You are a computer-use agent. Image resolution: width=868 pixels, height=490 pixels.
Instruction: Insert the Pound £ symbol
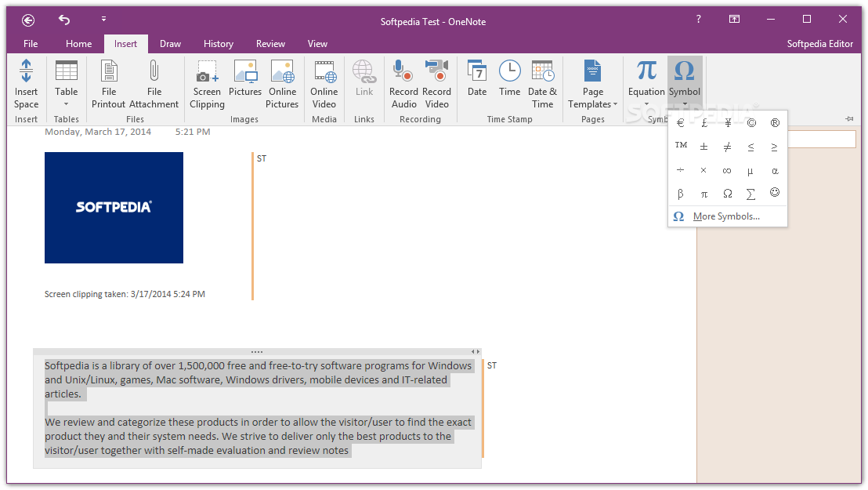pos(704,123)
